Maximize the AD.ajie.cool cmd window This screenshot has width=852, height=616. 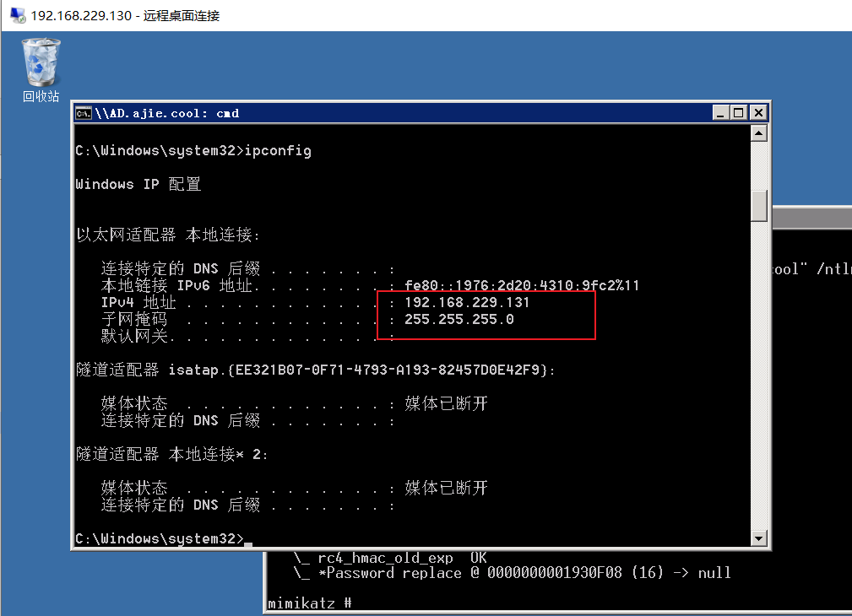[739, 113]
